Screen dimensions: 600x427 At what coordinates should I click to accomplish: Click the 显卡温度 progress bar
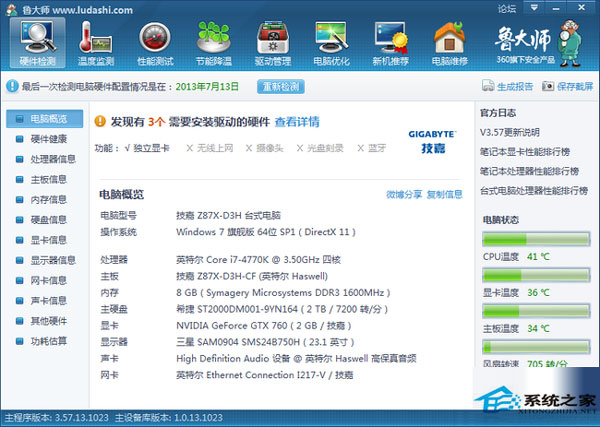point(536,275)
